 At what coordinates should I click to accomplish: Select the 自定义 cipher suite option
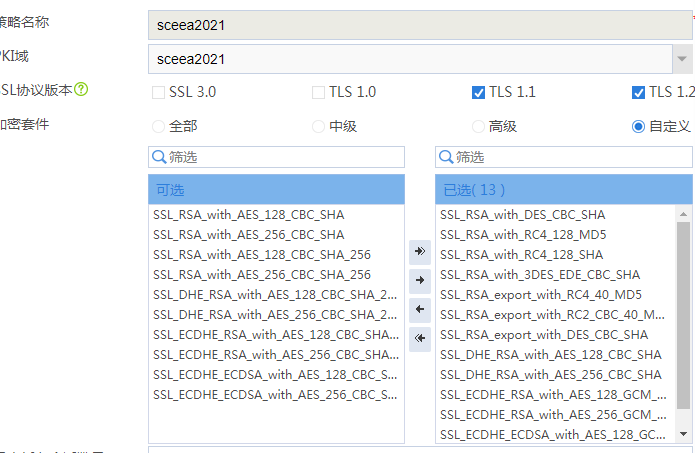(638, 126)
